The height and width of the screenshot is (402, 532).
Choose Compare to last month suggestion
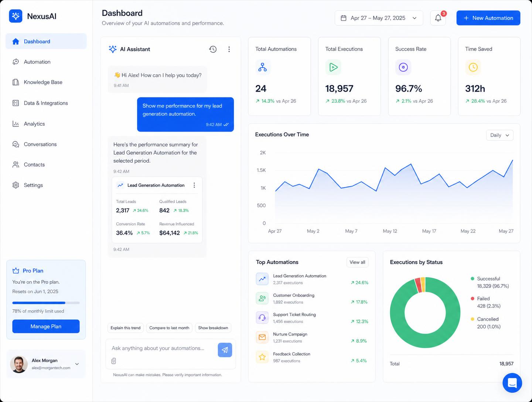pyautogui.click(x=169, y=328)
